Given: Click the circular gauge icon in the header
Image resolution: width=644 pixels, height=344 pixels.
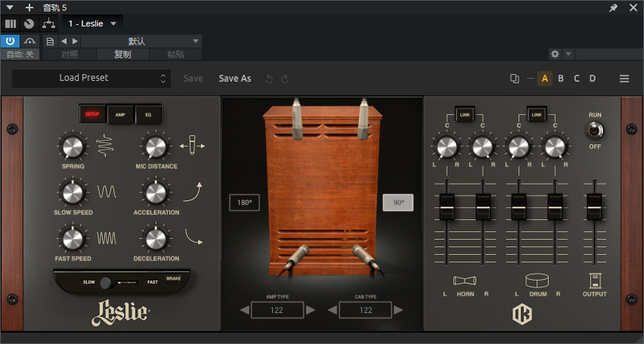Looking at the screenshot, I should coord(29,24).
